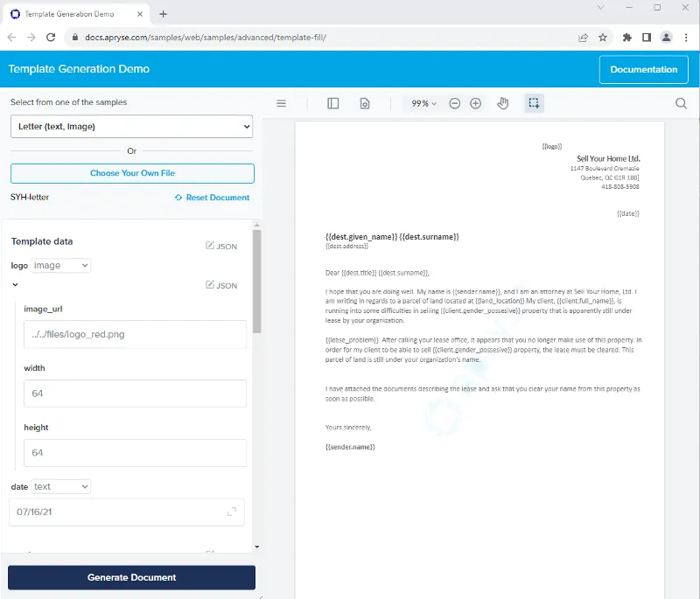The height and width of the screenshot is (599, 700).
Task: Open the 99% zoom level dropdown
Action: coord(423,103)
